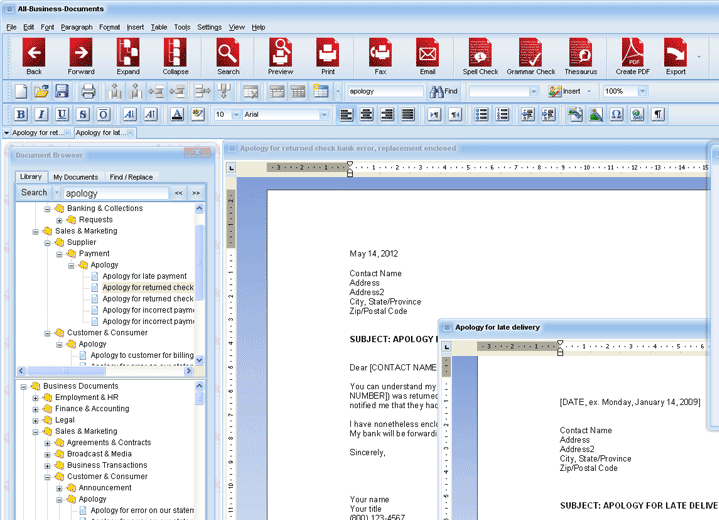Click the Collapse tree icon
The width and height of the screenshot is (719, 520).
175,57
